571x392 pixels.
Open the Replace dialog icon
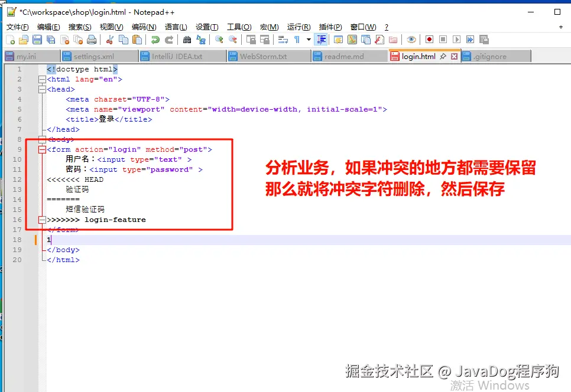tap(201, 40)
